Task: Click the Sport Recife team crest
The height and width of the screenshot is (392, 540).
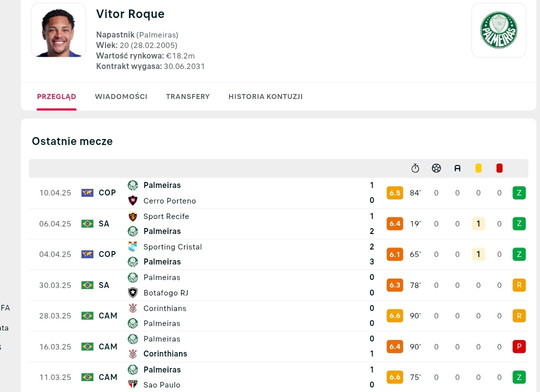Action: click(132, 216)
